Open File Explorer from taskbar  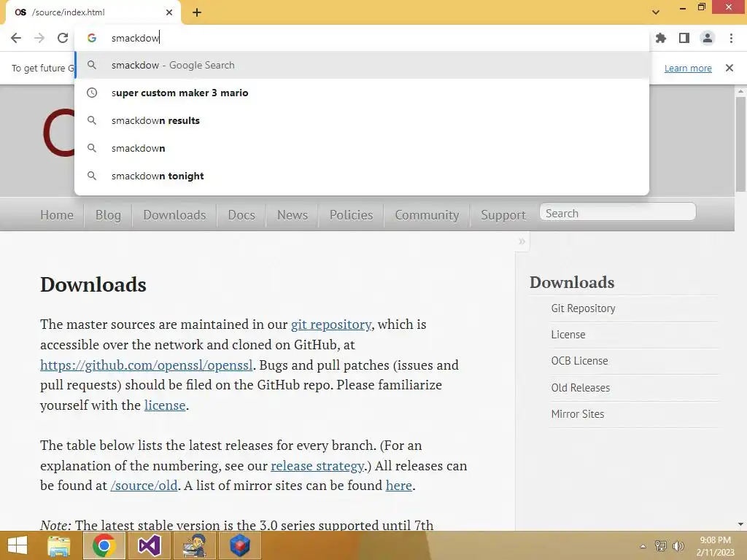[x=58, y=545]
